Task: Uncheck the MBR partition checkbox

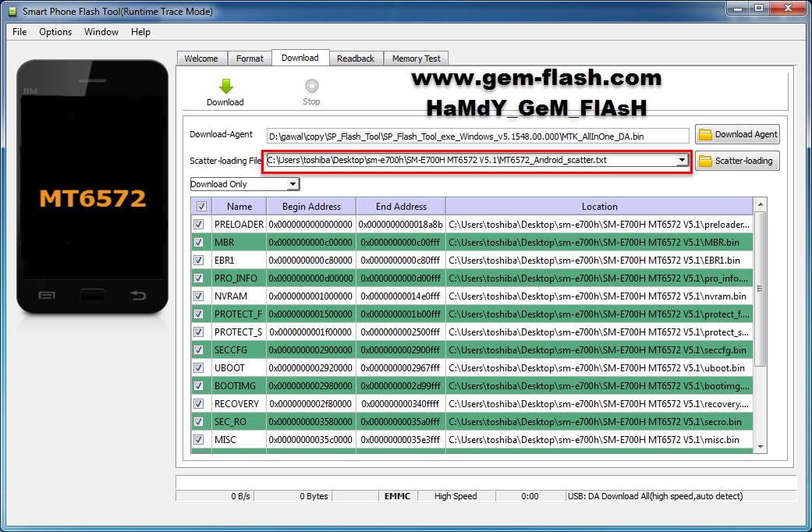Action: tap(198, 243)
